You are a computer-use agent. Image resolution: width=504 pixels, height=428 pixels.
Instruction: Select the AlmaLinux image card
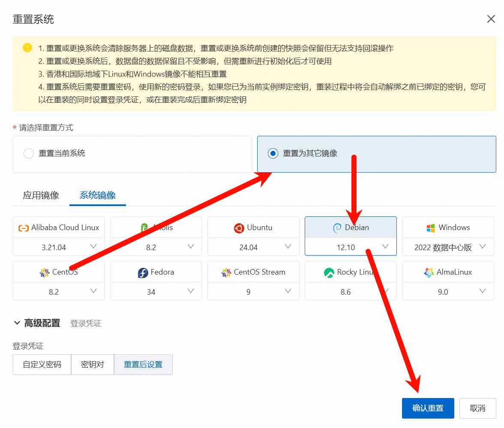(x=448, y=272)
